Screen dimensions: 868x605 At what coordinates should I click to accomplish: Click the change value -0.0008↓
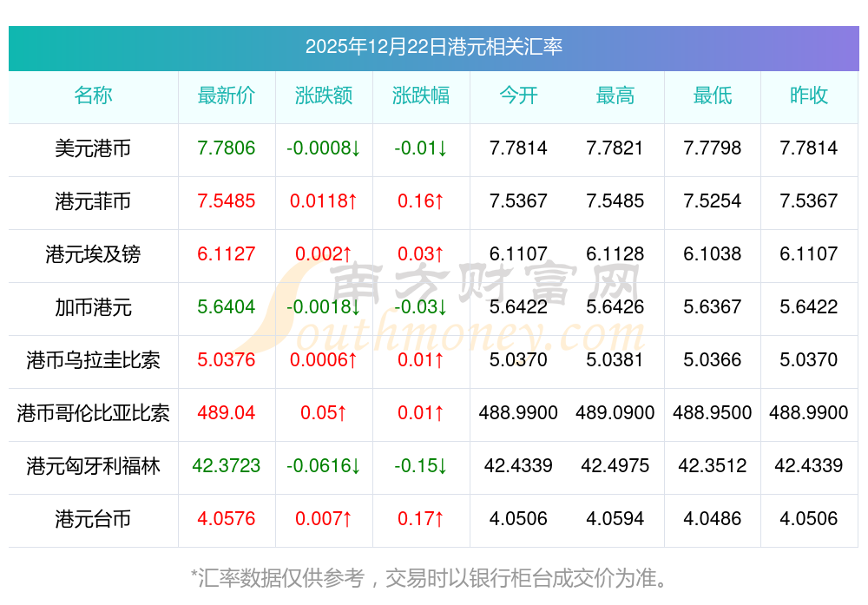[x=324, y=148]
